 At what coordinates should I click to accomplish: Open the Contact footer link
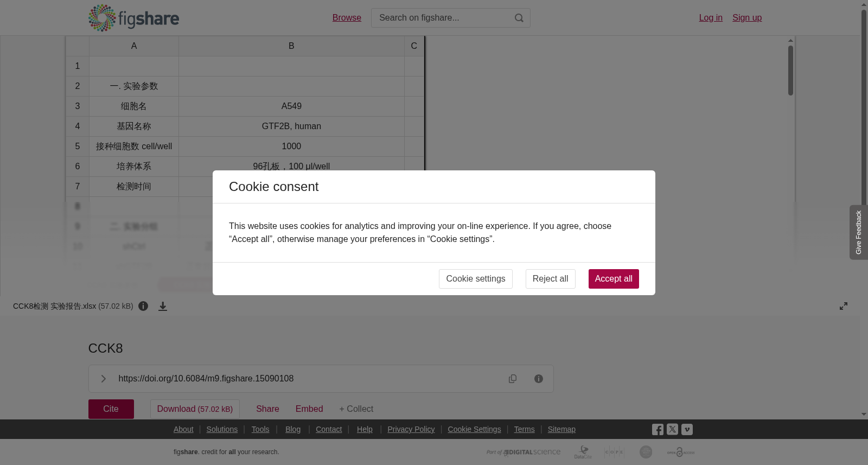point(329,429)
